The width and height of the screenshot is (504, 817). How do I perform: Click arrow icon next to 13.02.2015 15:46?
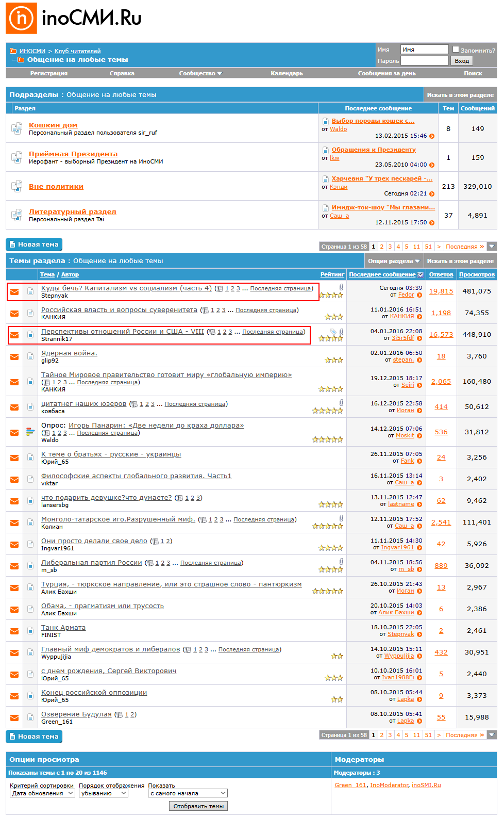tap(432, 136)
